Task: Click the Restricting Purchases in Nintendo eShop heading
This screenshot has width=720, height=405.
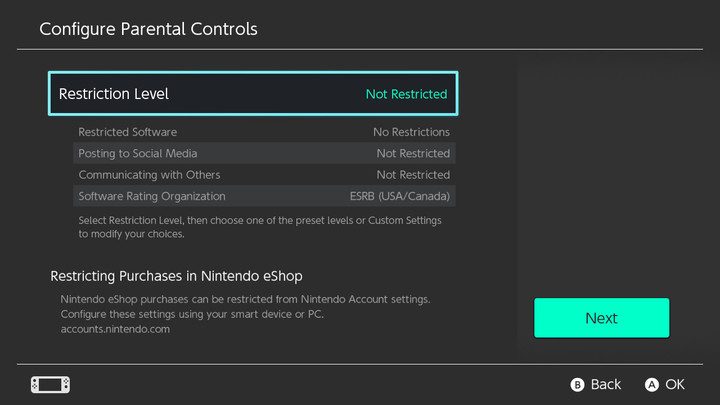Action: point(176,275)
